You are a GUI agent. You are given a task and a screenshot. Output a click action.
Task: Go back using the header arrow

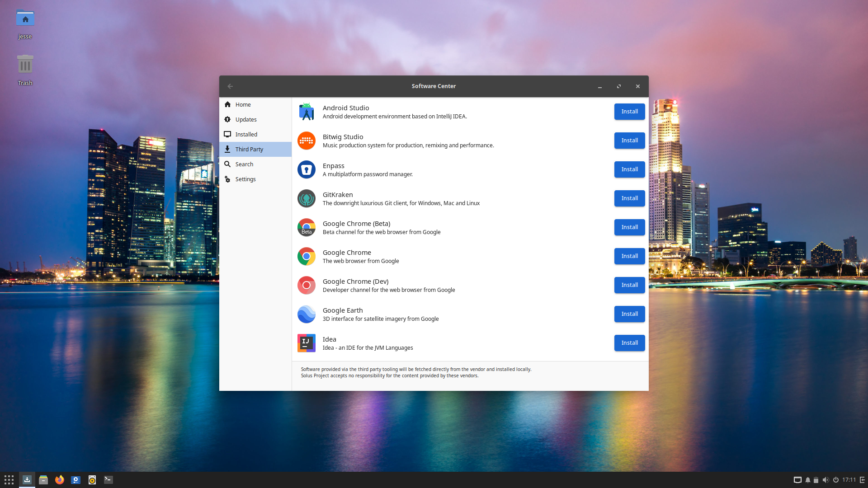point(230,86)
